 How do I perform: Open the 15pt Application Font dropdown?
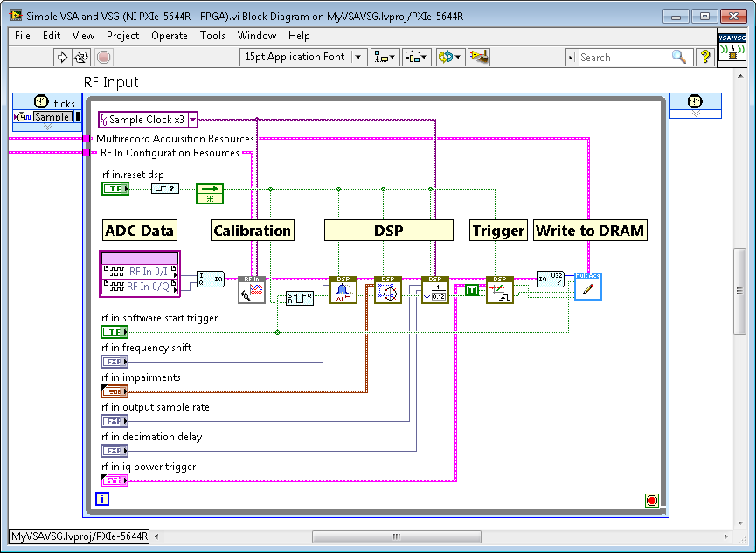coord(304,58)
